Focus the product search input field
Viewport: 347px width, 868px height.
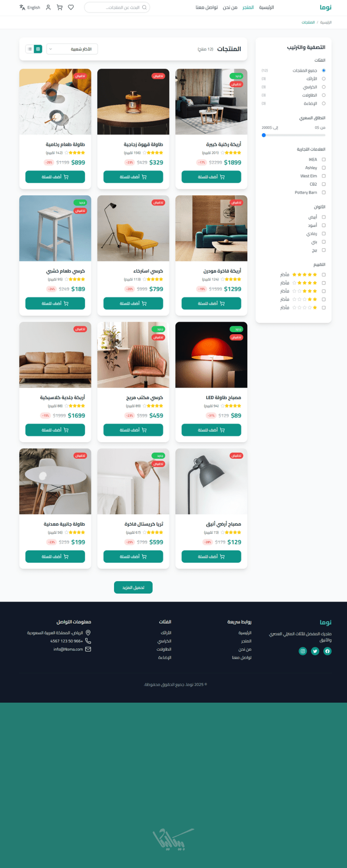(117, 7)
